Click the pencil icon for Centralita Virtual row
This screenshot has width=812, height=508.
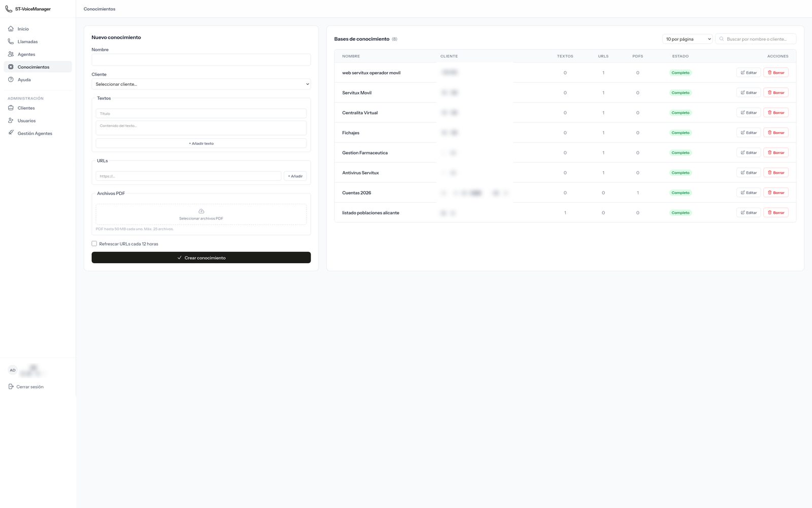[742, 113]
